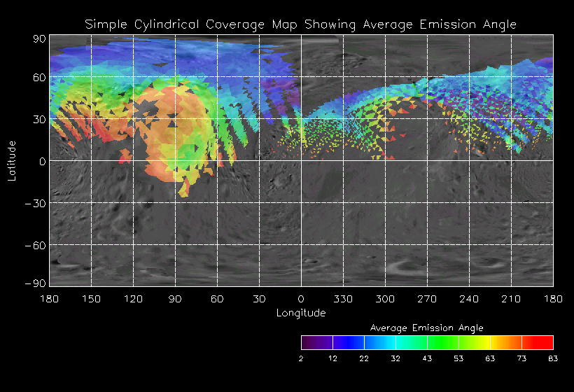Click the 210 longitude tick label

click(511, 299)
